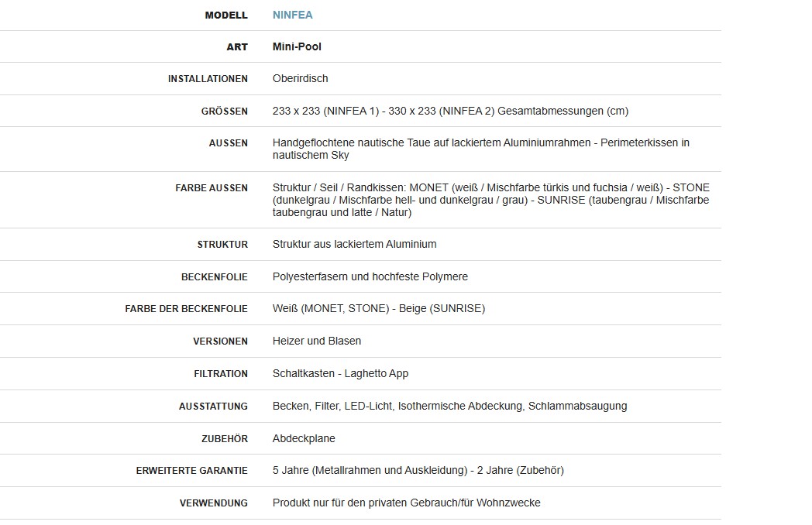Select the ART row label
812x525 pixels.
coord(237,47)
